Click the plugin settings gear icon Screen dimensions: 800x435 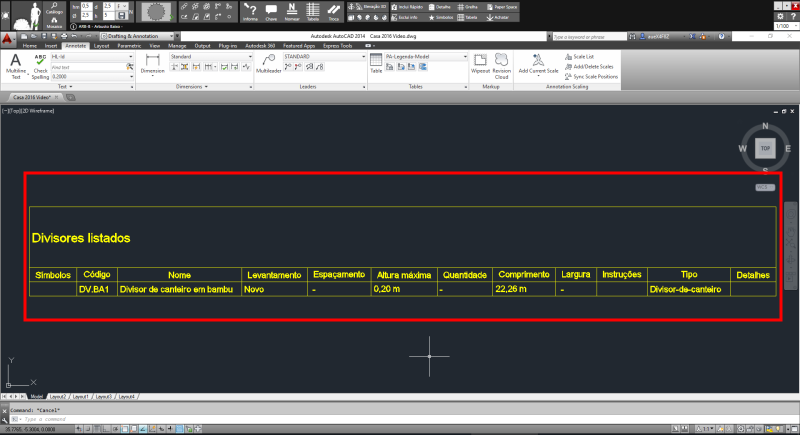coord(780,16)
